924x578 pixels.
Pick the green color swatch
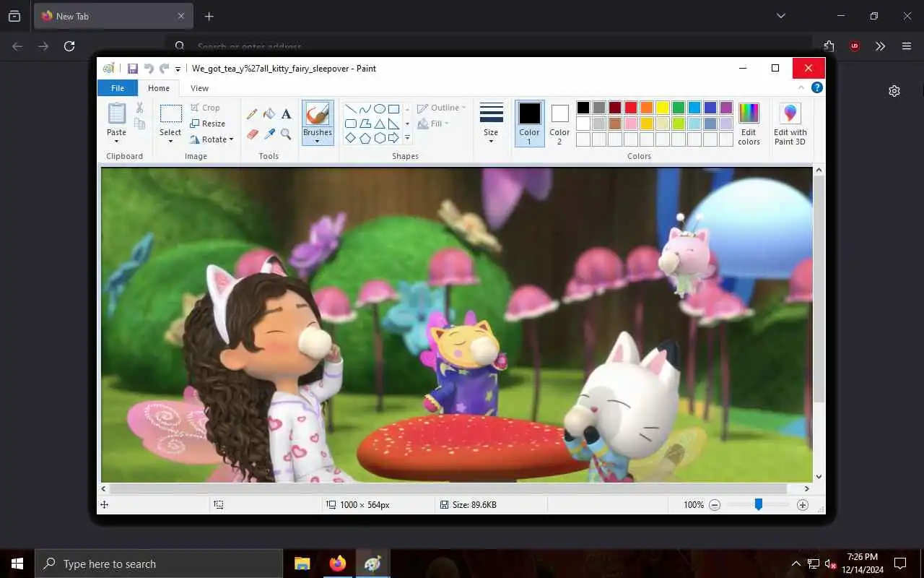[x=679, y=108]
